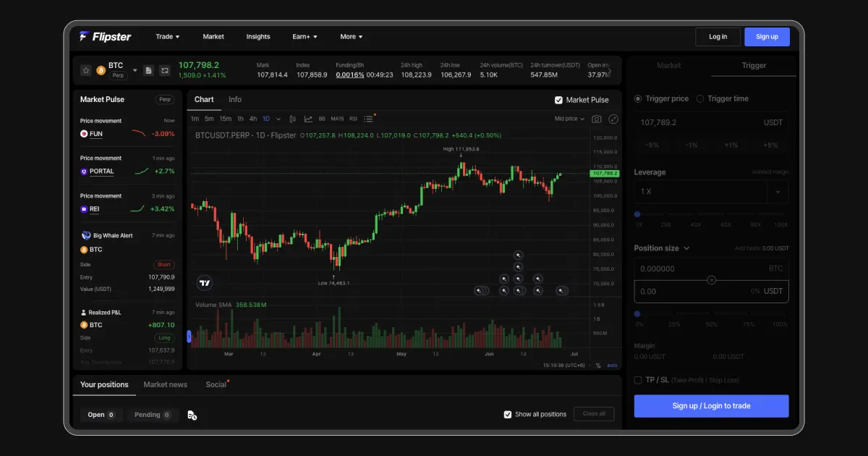Show Pending orders
This screenshot has width=868, height=456.
coord(153,415)
